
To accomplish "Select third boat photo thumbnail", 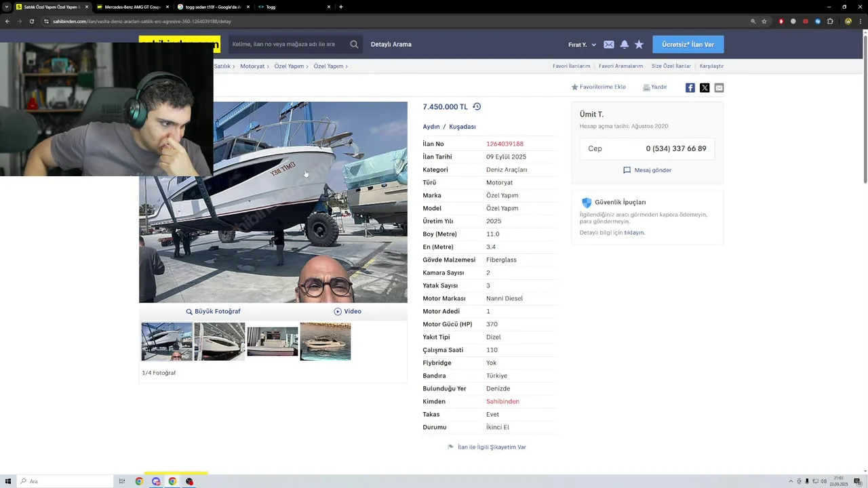I will tap(273, 342).
